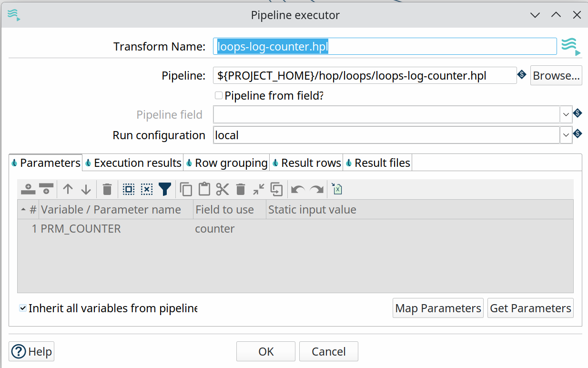Select the PRM_COUNTER row in the table
Image resolution: width=588 pixels, height=368 pixels.
[x=81, y=229]
